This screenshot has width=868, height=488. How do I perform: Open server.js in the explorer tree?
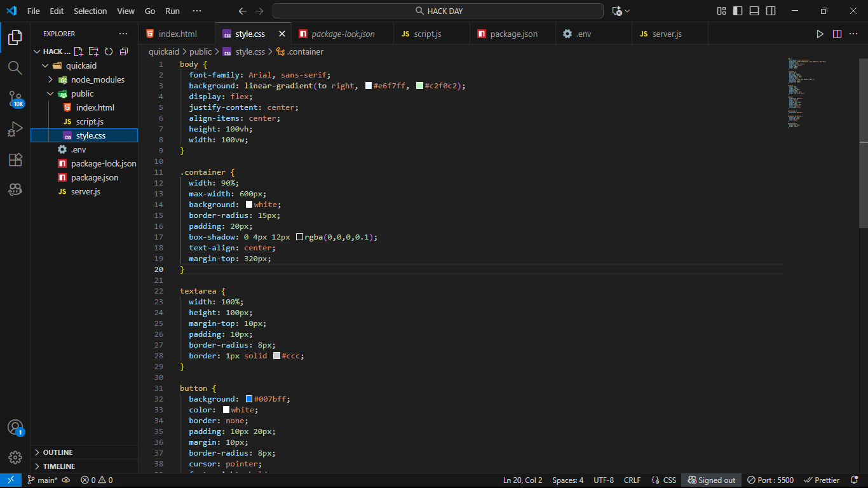point(85,191)
